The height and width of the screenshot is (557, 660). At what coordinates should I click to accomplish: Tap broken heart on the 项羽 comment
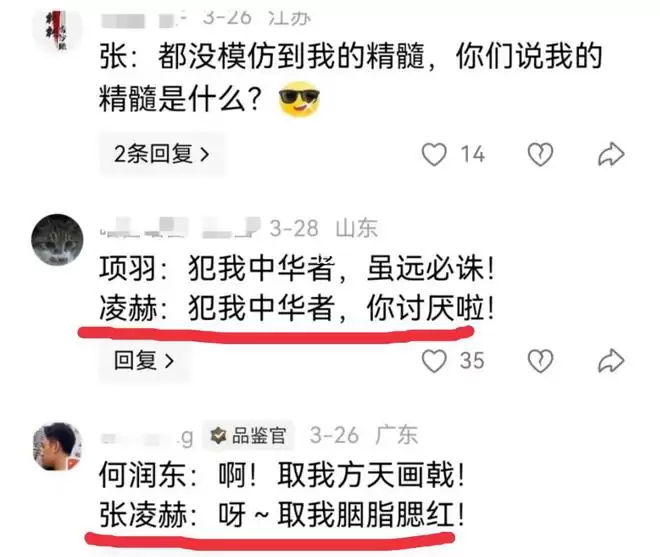point(540,361)
